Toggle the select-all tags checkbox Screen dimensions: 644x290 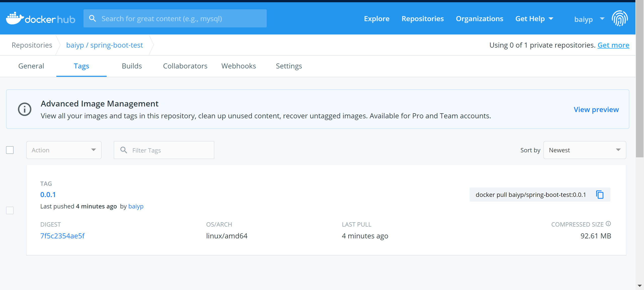point(10,150)
